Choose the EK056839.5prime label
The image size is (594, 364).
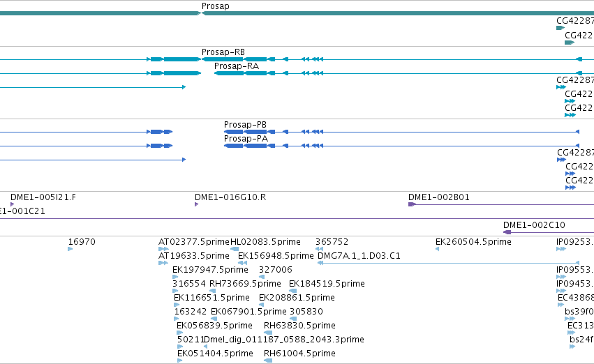pos(214,326)
